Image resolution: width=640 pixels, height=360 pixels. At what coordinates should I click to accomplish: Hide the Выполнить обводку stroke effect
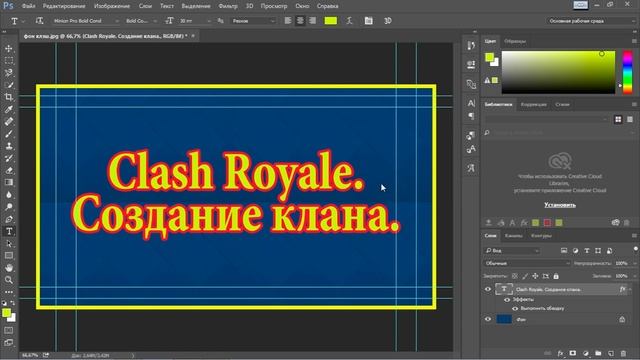pyautogui.click(x=515, y=309)
